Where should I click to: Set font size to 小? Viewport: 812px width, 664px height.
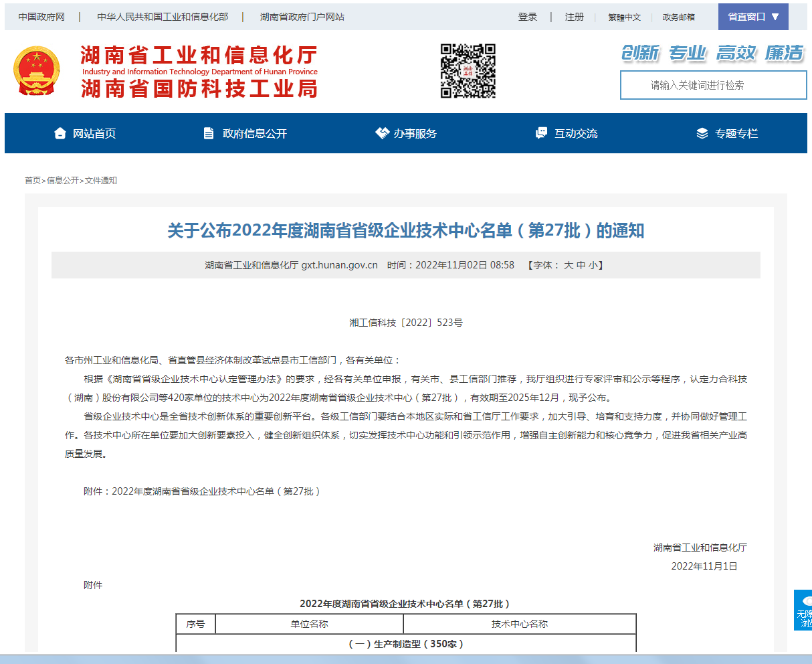[593, 265]
